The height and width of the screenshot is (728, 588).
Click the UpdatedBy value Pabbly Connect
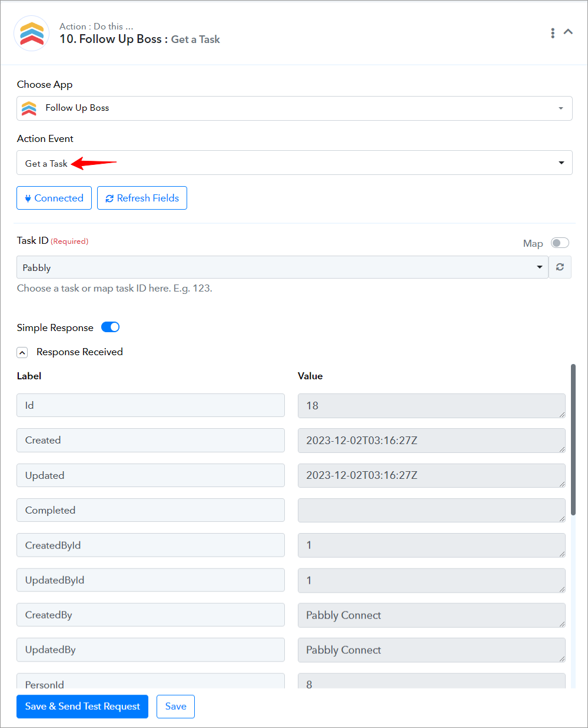[x=431, y=650]
